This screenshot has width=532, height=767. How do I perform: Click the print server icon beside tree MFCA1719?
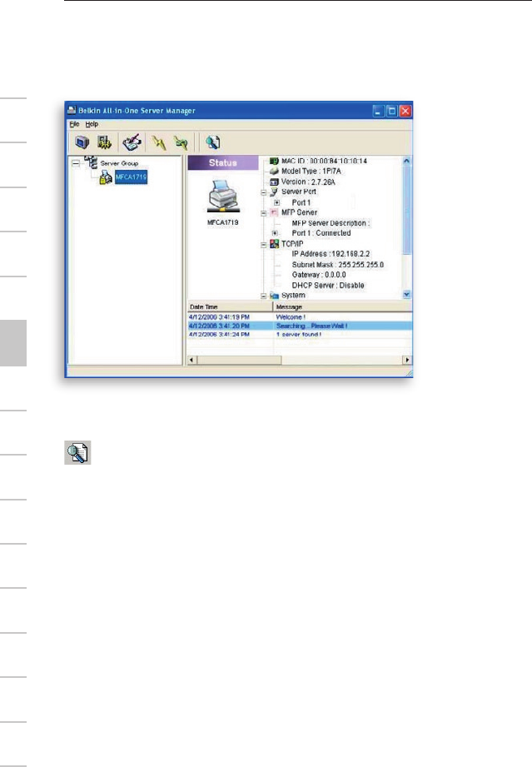(106, 177)
